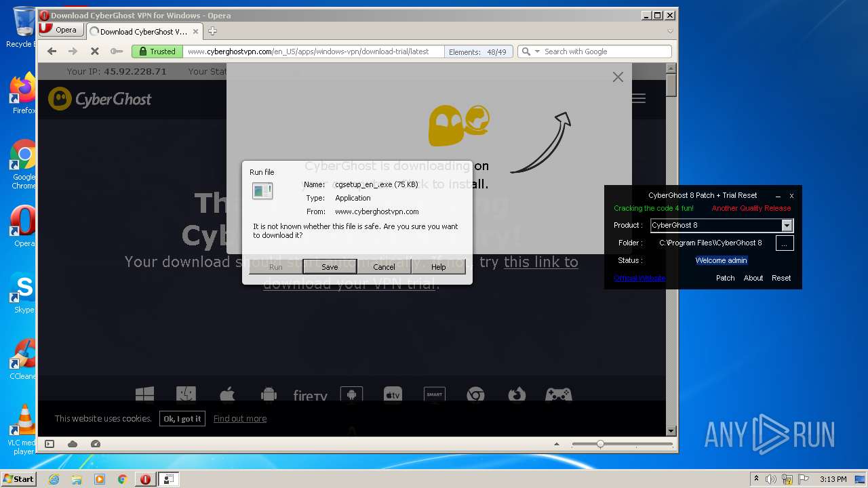Screen dimensions: 868x488
Task: Click the green Trusted security badge
Action: point(157,52)
